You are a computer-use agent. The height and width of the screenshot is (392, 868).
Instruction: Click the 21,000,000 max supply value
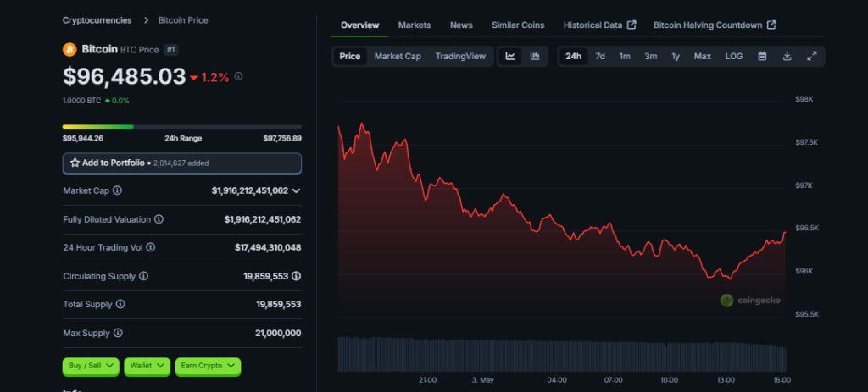278,334
